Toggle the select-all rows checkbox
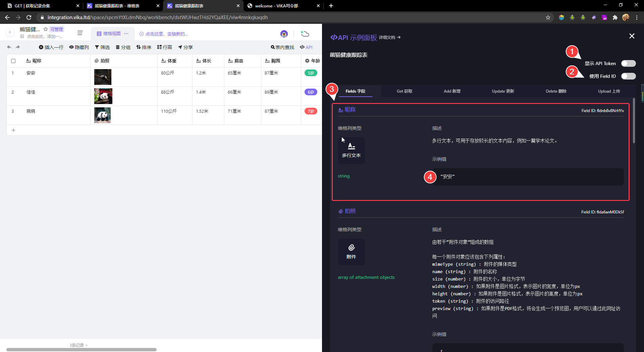 (x=13, y=61)
